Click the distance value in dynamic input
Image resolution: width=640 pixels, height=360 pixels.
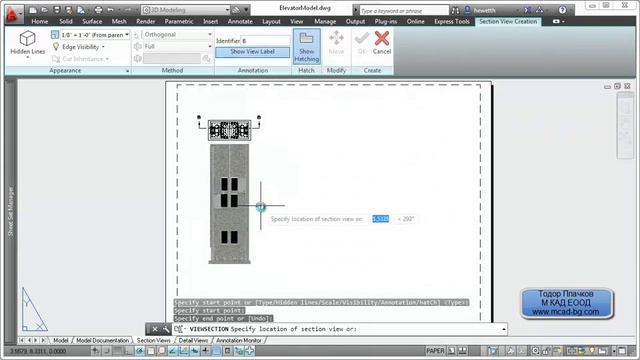coord(380,219)
